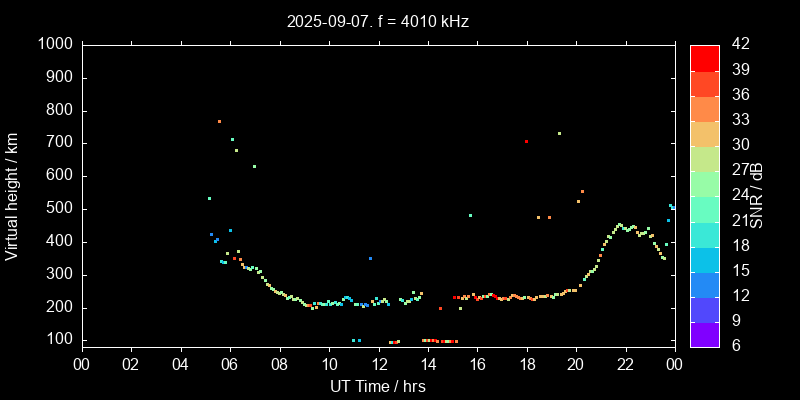Viewport: 800px width, 400px height.
Task: Click the plot title showing 2025-09-07 4010 kHz
Action: 377,21
